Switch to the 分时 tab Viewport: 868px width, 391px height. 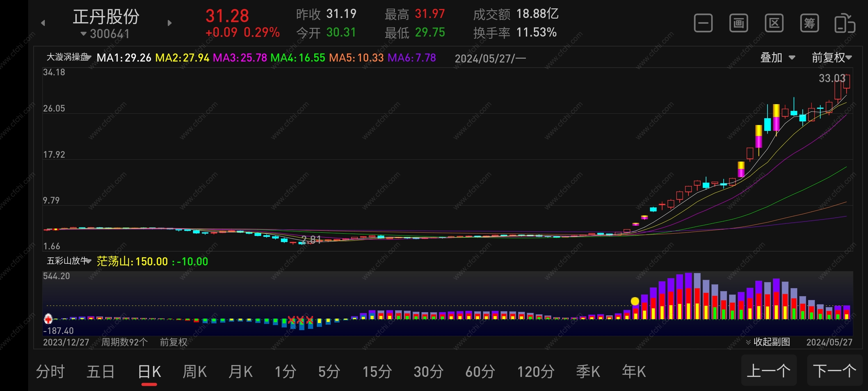point(50,372)
